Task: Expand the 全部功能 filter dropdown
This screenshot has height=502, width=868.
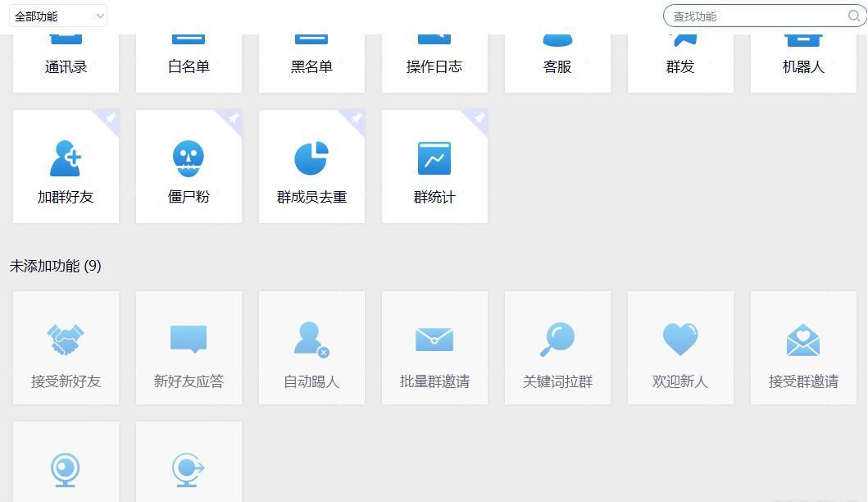Action: [57, 16]
